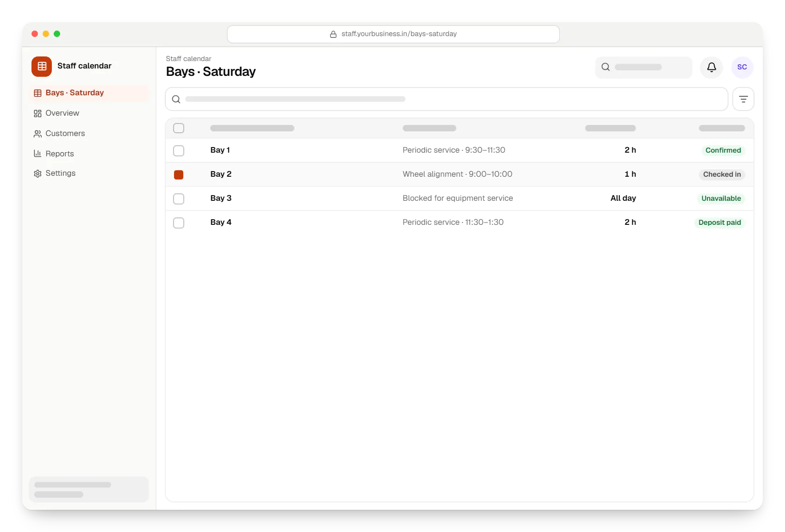Click the first column header placeholder
Image resolution: width=785 pixels, height=532 pixels.
[x=252, y=128]
